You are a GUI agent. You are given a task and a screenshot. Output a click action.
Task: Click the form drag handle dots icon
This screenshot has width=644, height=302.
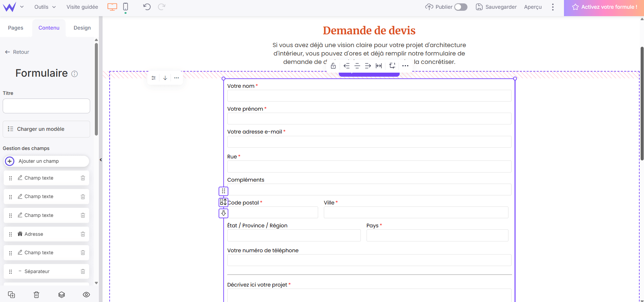coord(223,191)
